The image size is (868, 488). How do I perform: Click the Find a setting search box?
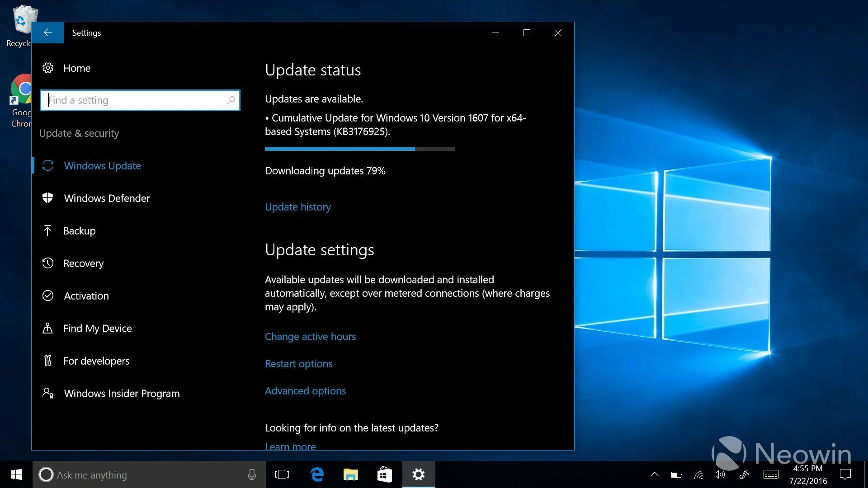point(136,100)
